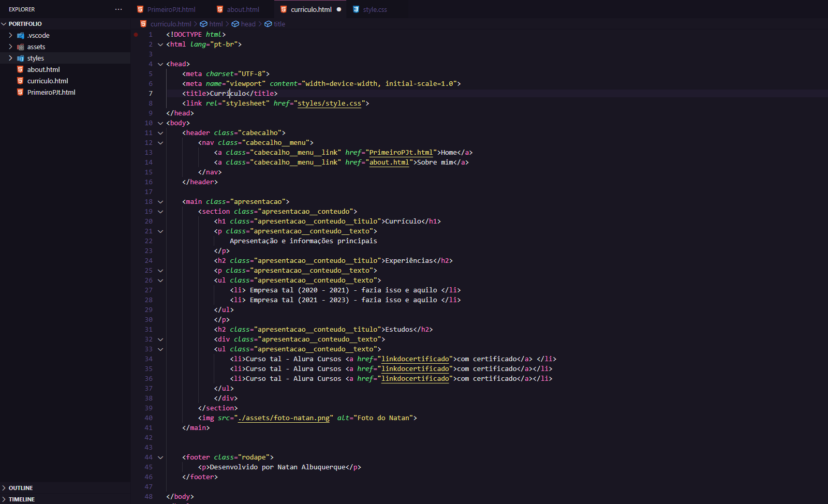Click the EXPLORER panel title

coord(22,9)
